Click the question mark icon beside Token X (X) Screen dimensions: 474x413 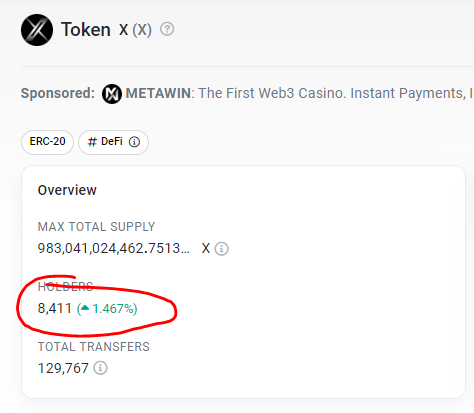(167, 29)
